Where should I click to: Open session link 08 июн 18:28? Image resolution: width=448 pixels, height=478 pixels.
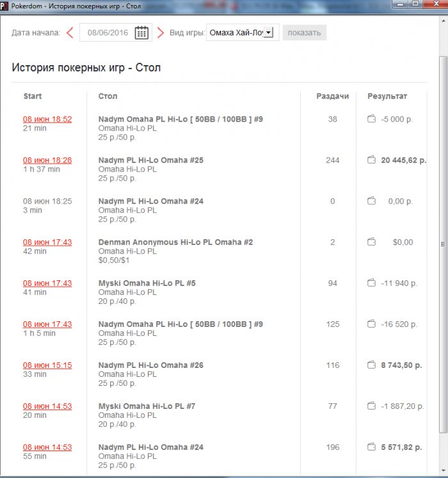point(47,160)
